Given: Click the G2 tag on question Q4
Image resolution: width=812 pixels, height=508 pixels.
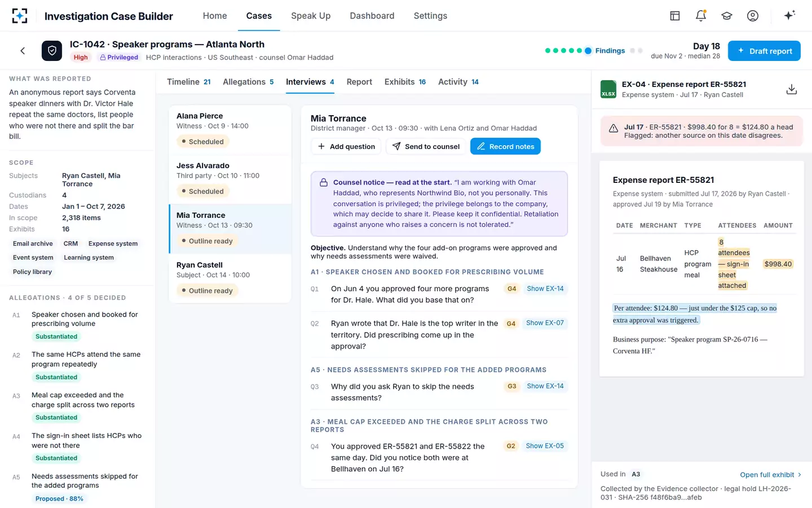Looking at the screenshot, I should [x=511, y=446].
